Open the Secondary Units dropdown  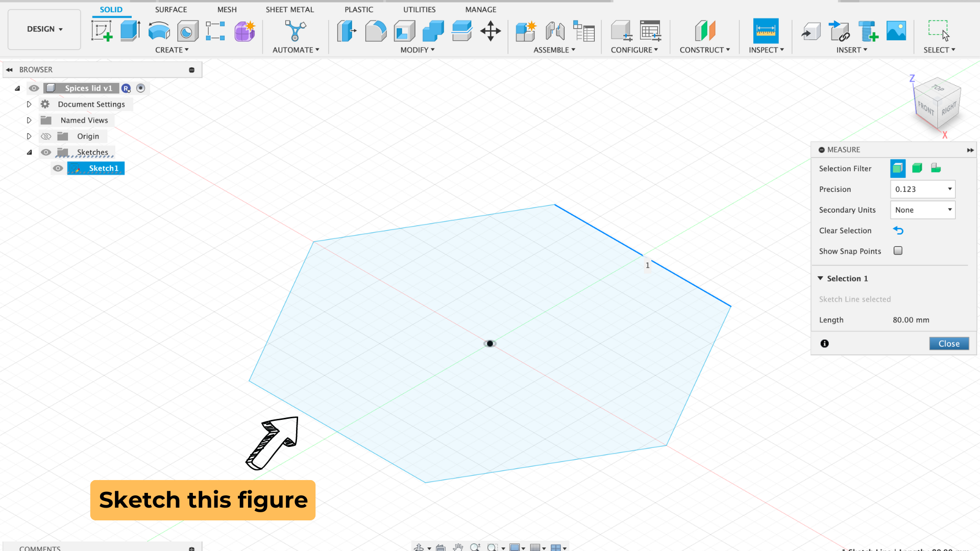922,209
